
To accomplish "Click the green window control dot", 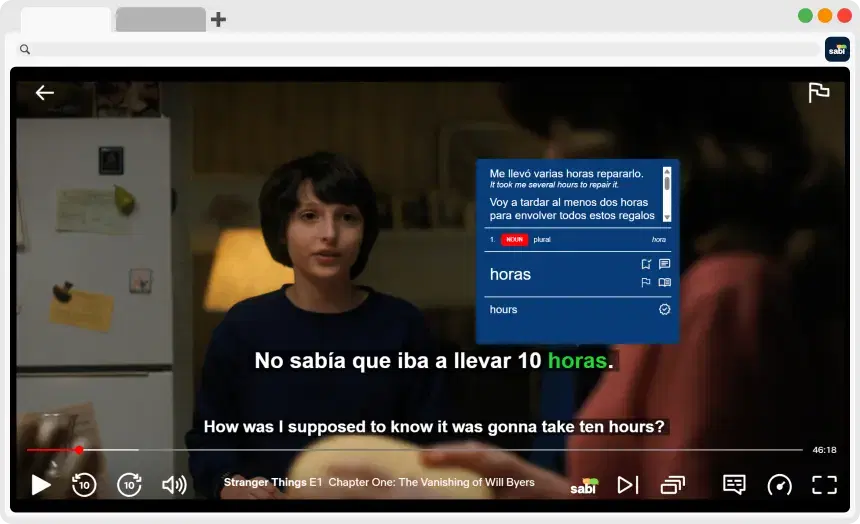I will (805, 15).
